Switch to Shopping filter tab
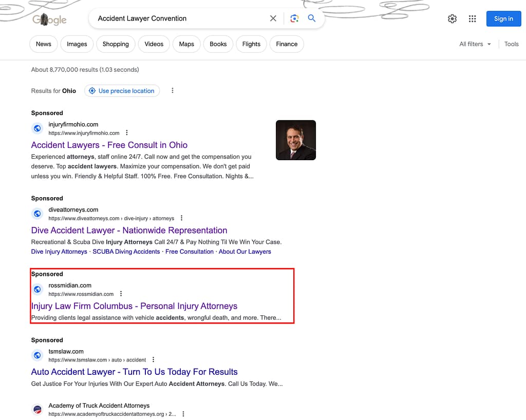 116,44
